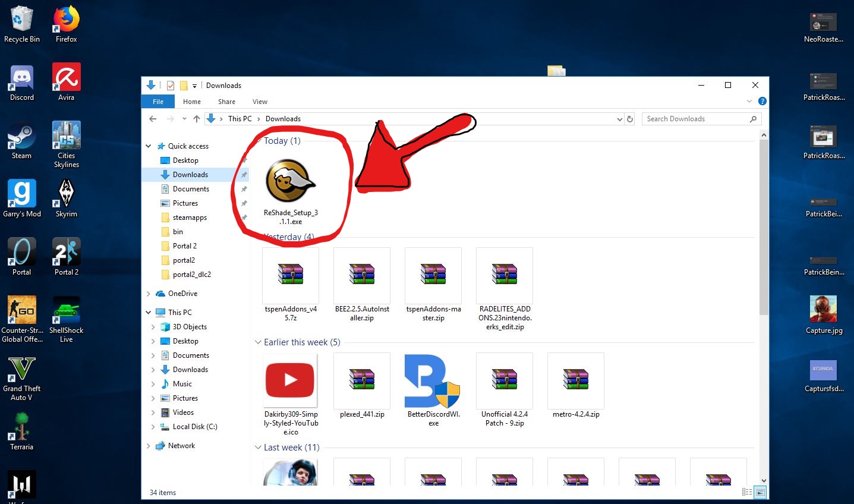Collapse the Earlier this week group

pos(258,342)
